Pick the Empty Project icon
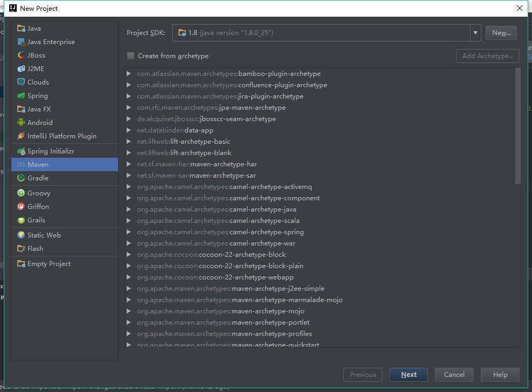The width and height of the screenshot is (532, 392). (x=21, y=264)
